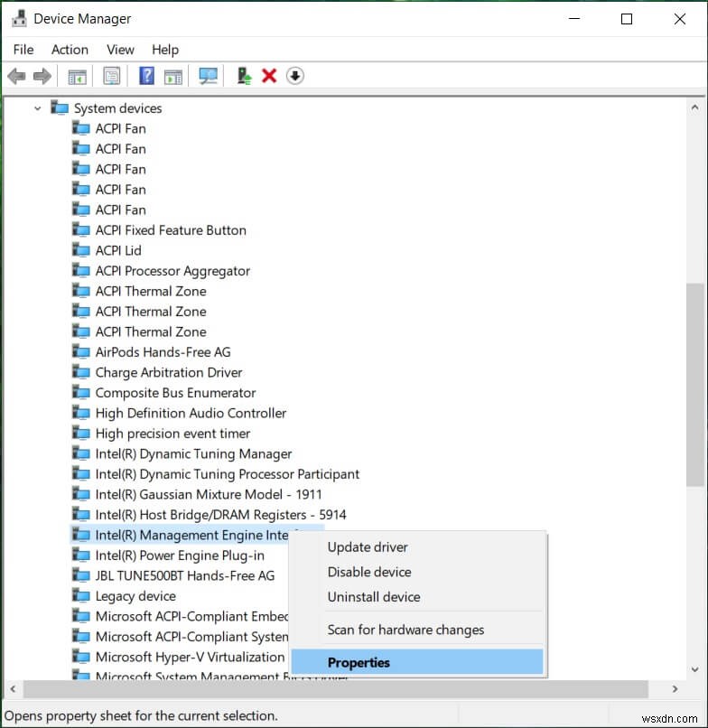Click the icon beside ACPI Lid

81,250
